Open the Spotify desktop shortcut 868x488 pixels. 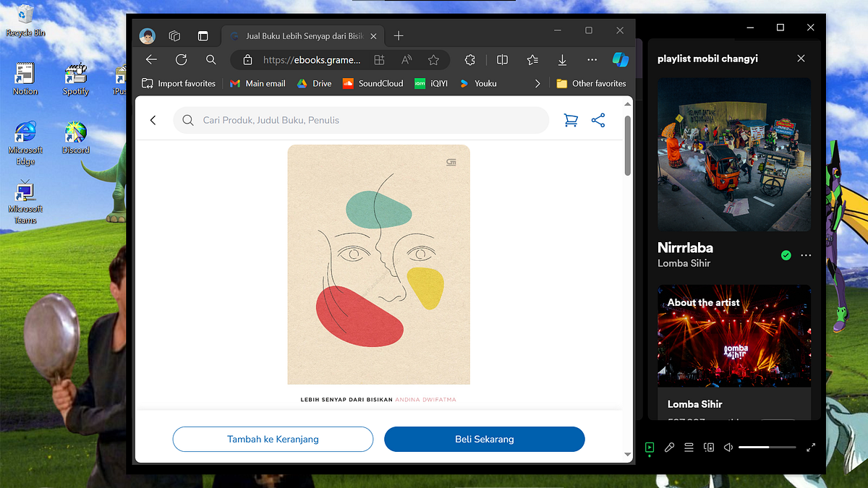pyautogui.click(x=75, y=78)
